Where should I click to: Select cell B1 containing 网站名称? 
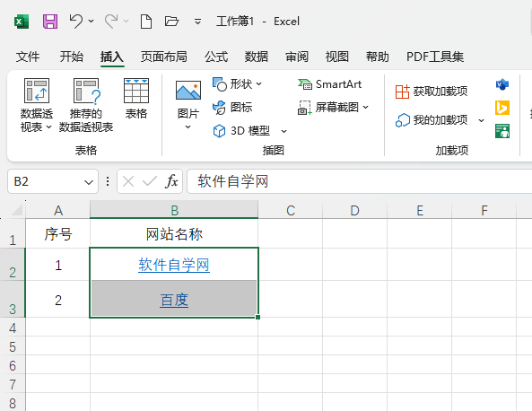pyautogui.click(x=174, y=233)
